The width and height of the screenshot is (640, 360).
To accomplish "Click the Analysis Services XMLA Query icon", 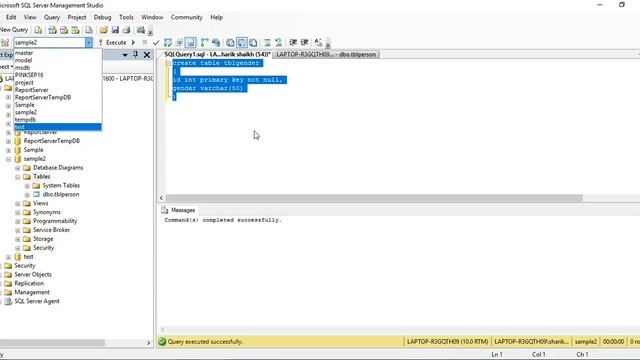I will pyautogui.click(x=76, y=30).
